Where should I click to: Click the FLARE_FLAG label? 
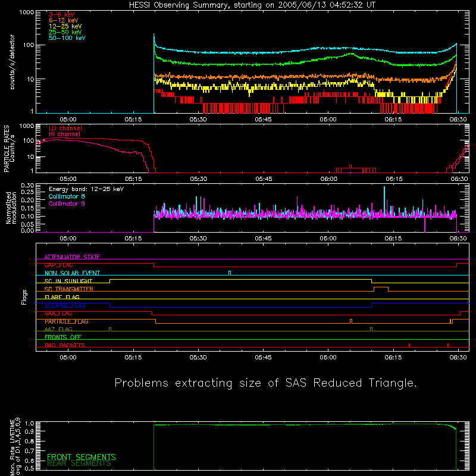point(62,297)
